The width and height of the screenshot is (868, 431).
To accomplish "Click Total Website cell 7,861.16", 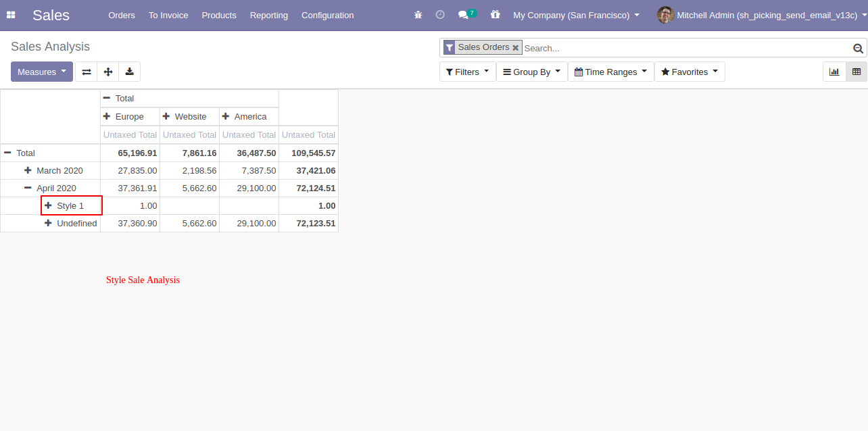I will 189,153.
